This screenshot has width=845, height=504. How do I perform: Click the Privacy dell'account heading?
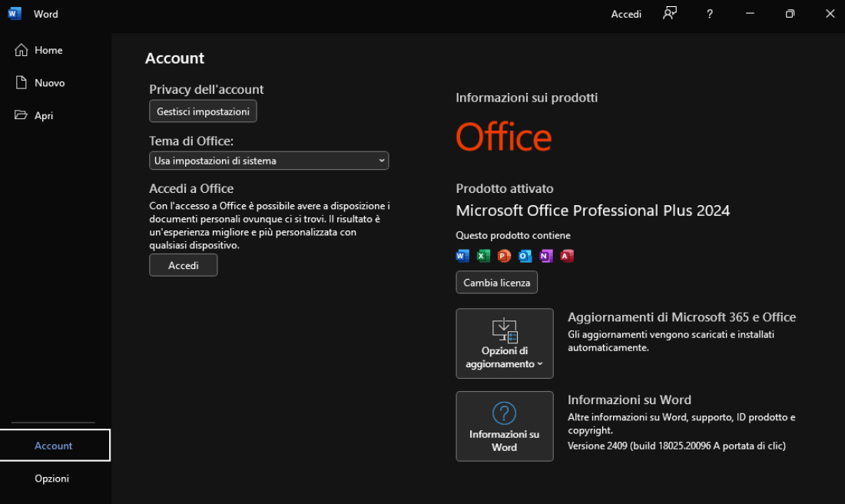[x=207, y=89]
